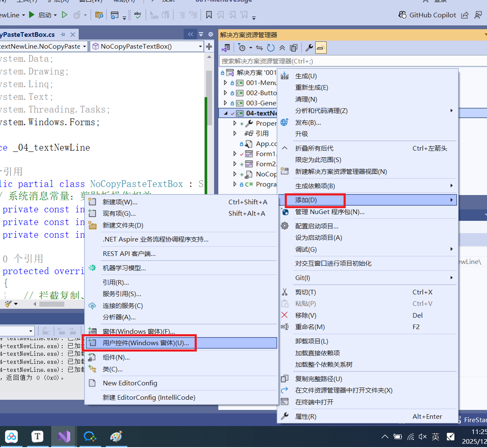The height and width of the screenshot is (448, 487).
Task: Open the textNewLine.NoCopyPaste type dropdown
Action: [x=84, y=47]
